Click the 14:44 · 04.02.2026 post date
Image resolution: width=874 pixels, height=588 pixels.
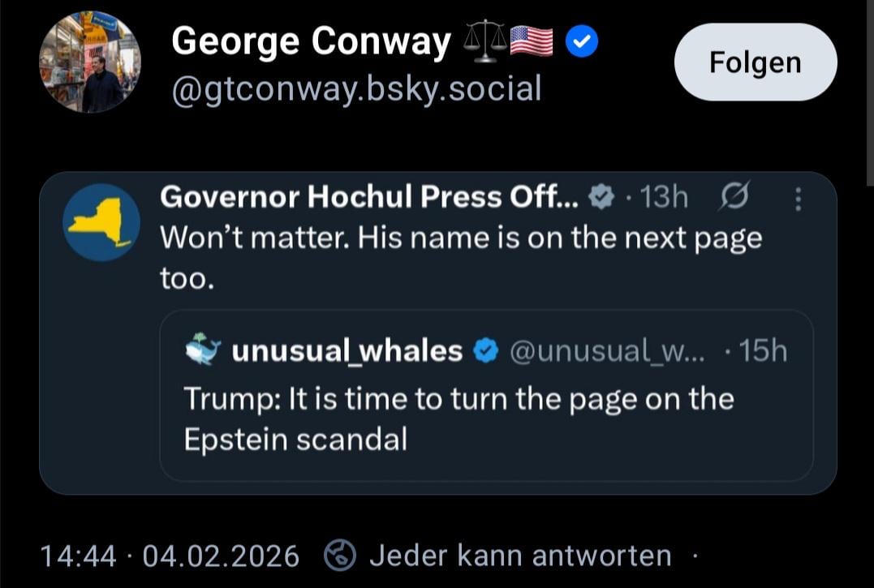(x=170, y=556)
